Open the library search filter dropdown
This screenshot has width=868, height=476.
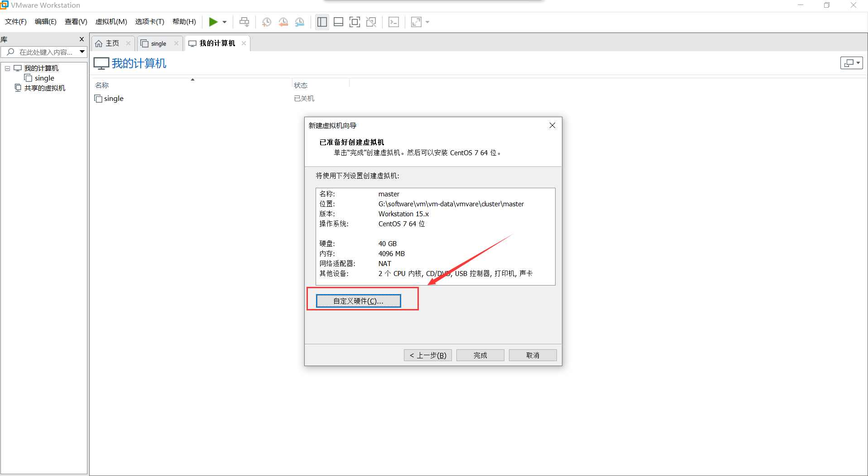pyautogui.click(x=82, y=52)
